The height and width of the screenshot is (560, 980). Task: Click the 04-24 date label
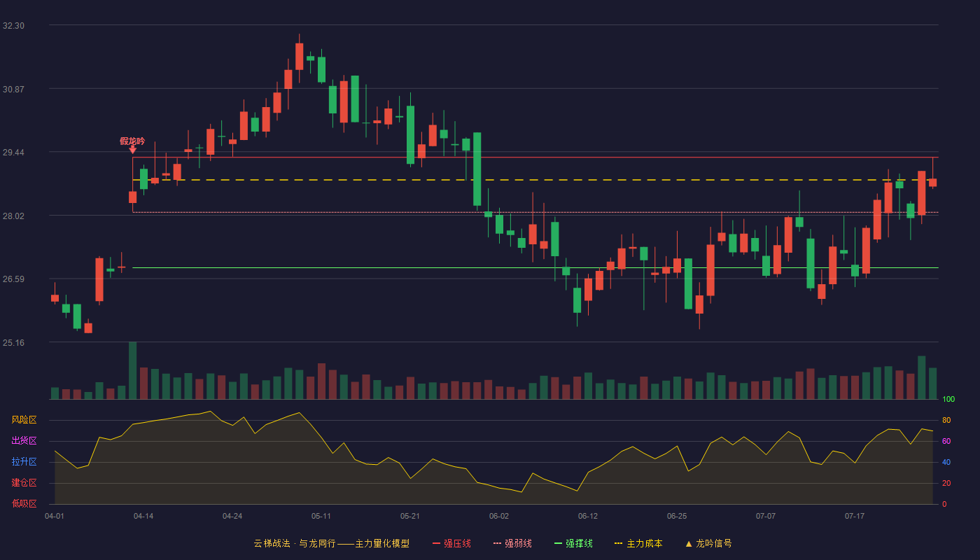tap(232, 516)
